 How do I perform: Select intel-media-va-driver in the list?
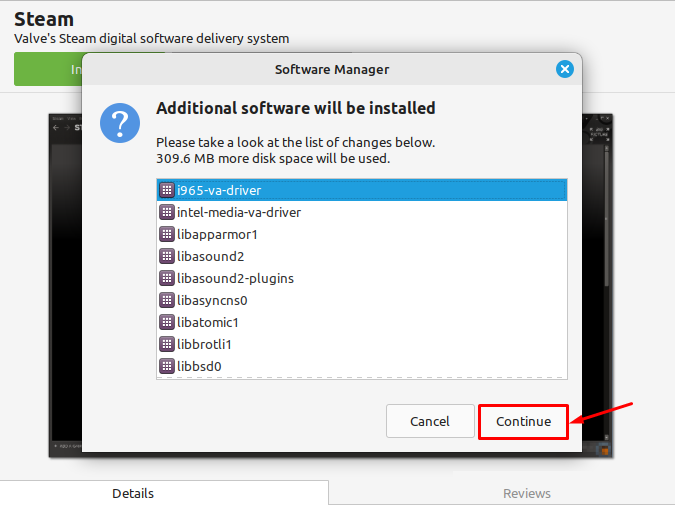pyautogui.click(x=239, y=212)
